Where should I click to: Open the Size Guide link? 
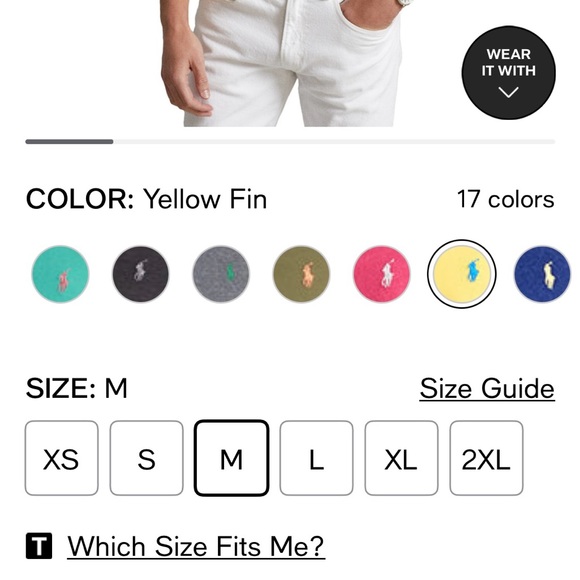click(x=487, y=389)
